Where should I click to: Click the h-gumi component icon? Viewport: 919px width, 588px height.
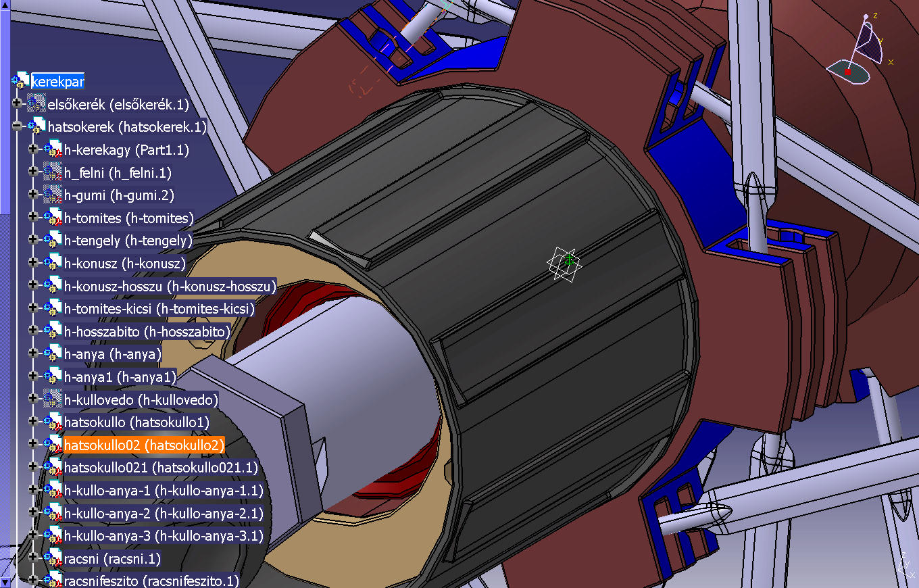pyautogui.click(x=53, y=195)
